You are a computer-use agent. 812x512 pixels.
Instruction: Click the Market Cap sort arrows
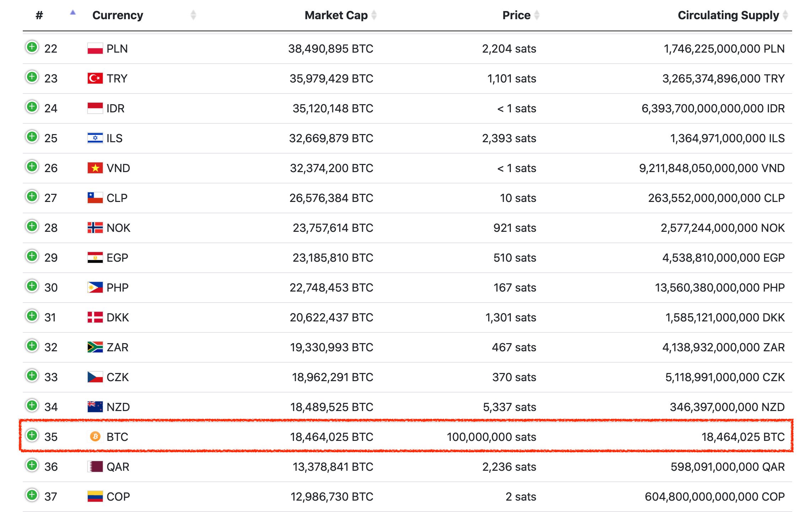pos(374,15)
